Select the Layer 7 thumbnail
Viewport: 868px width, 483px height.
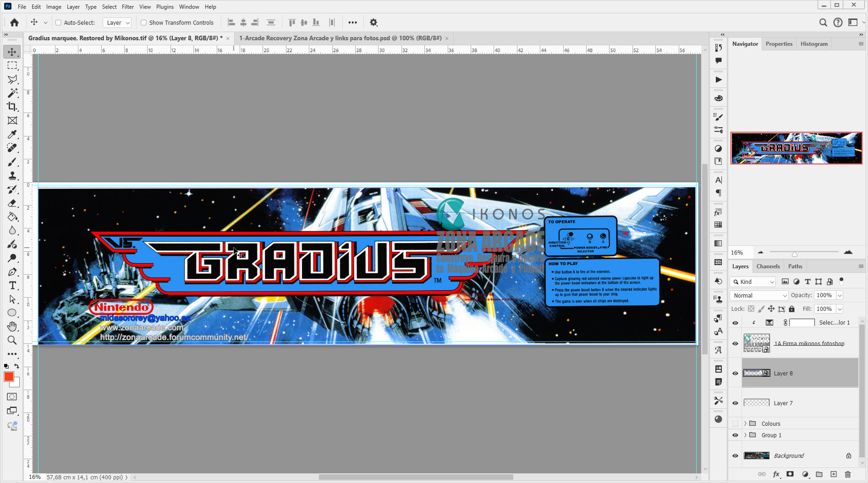[x=756, y=403]
